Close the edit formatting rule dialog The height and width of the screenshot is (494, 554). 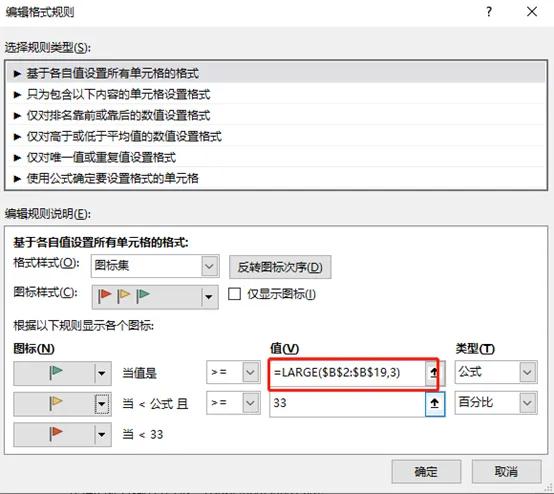tap(532, 12)
